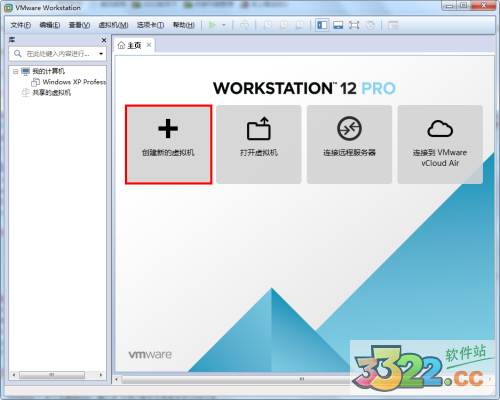This screenshot has width=500, height=400.
Task: Open power options dropdown arrow beside play
Action: click(224, 25)
